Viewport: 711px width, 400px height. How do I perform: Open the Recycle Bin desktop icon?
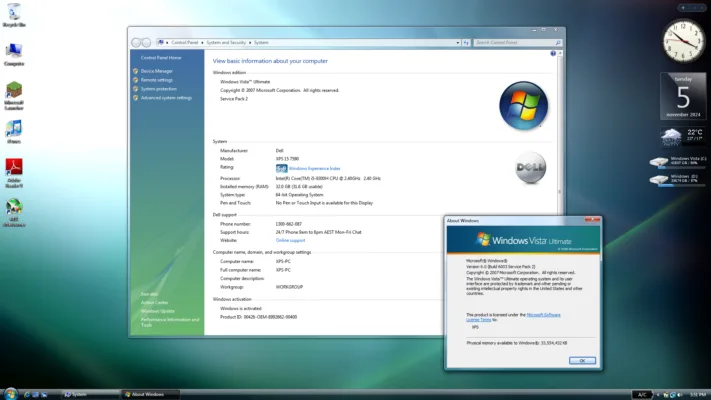coord(14,15)
